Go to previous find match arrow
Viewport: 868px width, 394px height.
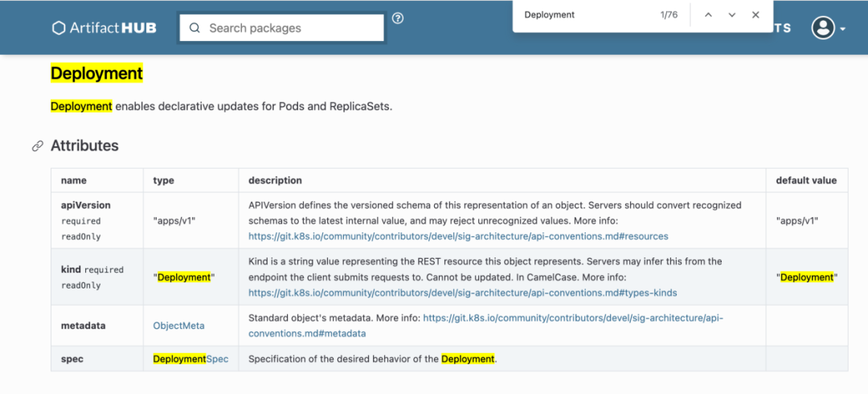pos(708,15)
